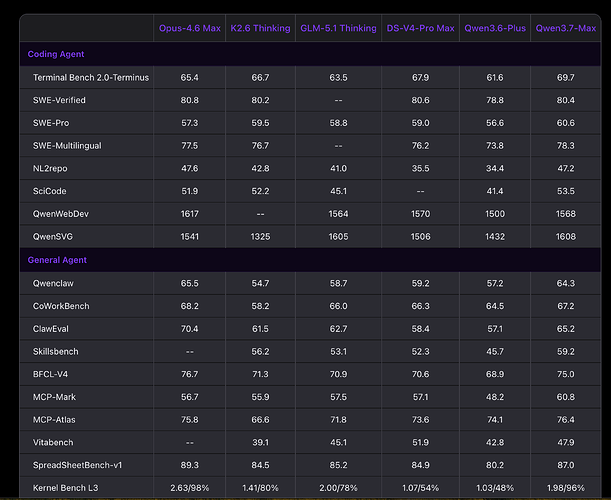The height and width of the screenshot is (500, 611).
Task: Select the 70.4 ClawEval score
Action: [190, 329]
